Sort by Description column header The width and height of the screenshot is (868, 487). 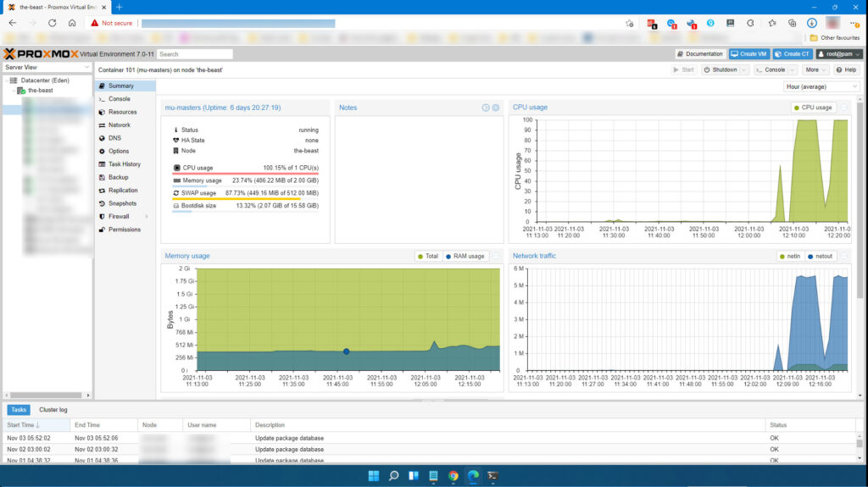click(x=507, y=425)
